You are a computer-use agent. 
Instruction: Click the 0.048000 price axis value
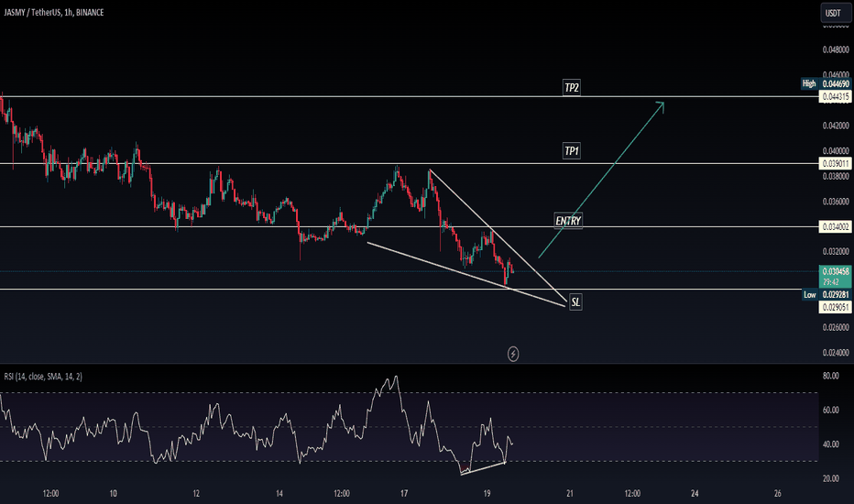tap(836, 49)
